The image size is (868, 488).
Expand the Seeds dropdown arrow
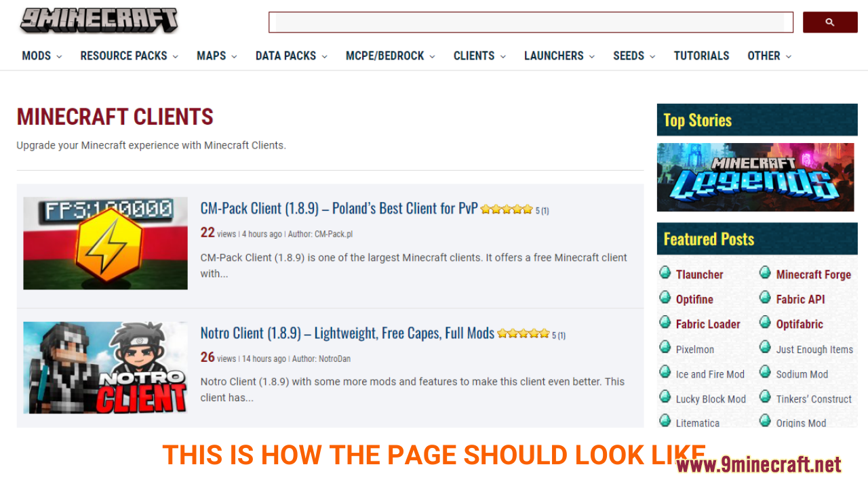tap(652, 56)
